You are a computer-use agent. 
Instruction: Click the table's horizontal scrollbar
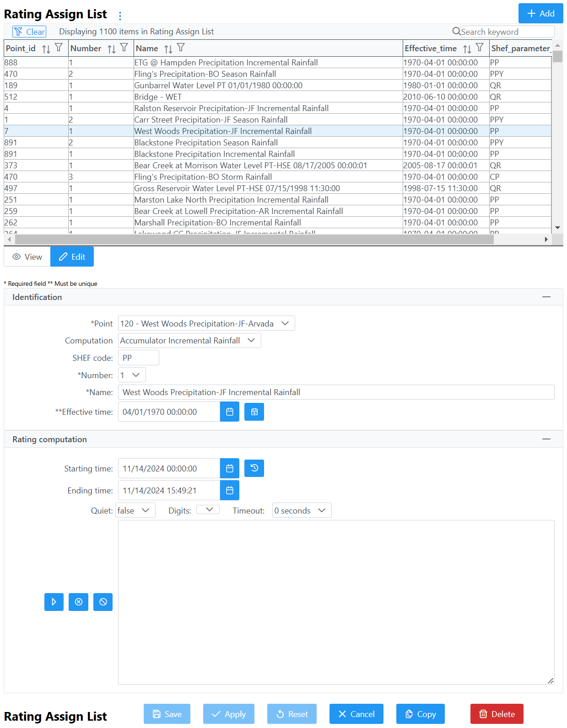(254, 240)
